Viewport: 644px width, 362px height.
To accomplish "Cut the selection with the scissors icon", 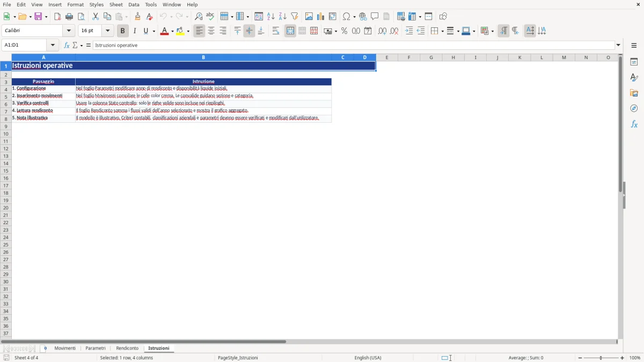I will pyautogui.click(x=96, y=17).
